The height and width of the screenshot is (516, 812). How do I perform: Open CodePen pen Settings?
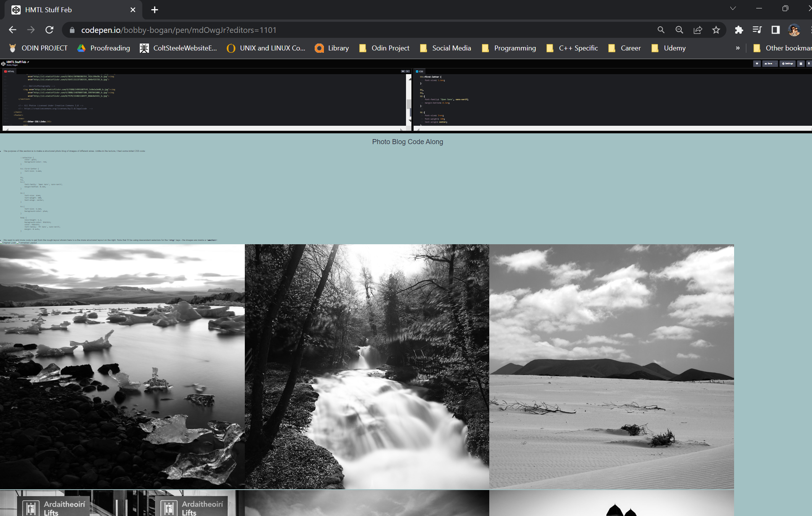coord(788,63)
